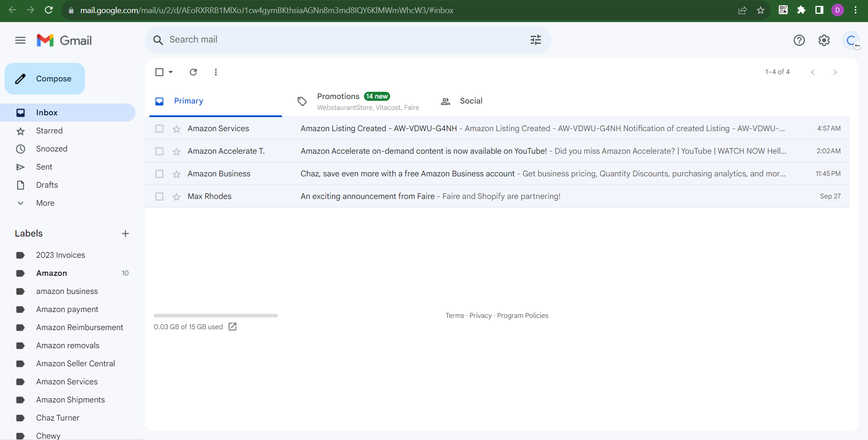This screenshot has height=440, width=868.
Task: Create a new label with plus icon
Action: 125,233
